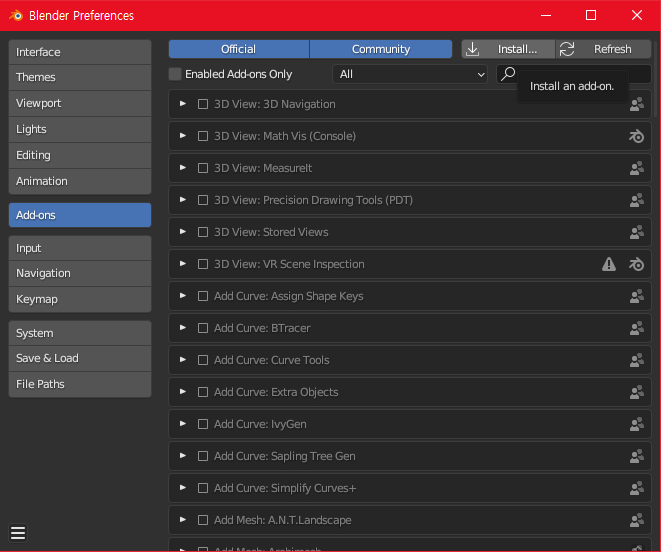Toggle the Community add-ons filter
Screen dimensions: 661x552
pos(381,49)
